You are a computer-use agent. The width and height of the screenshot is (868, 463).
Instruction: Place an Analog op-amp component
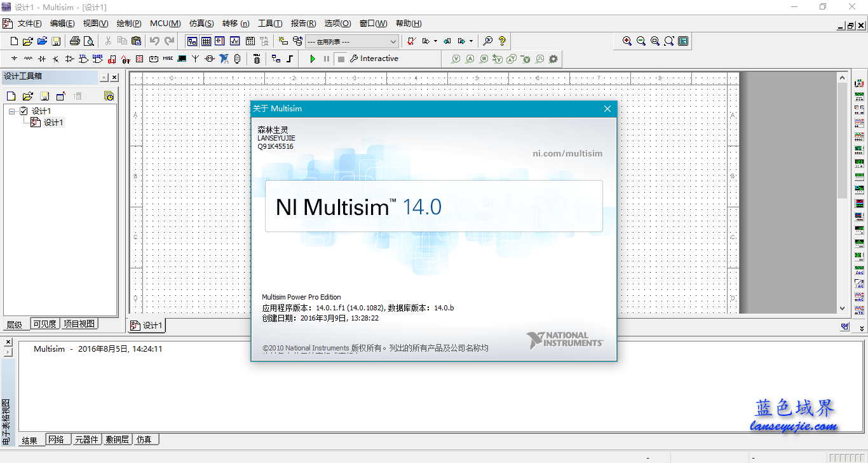click(70, 59)
